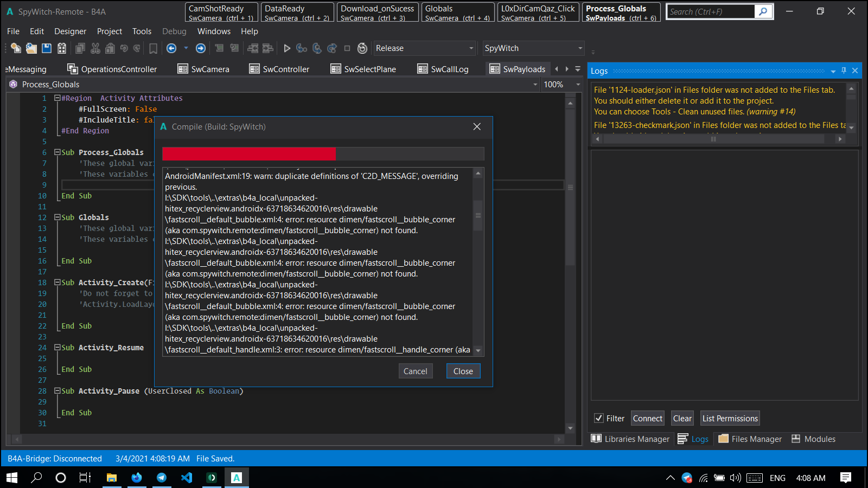Enable the Filter checkbox in Logs panel
The height and width of the screenshot is (488, 868).
point(599,418)
